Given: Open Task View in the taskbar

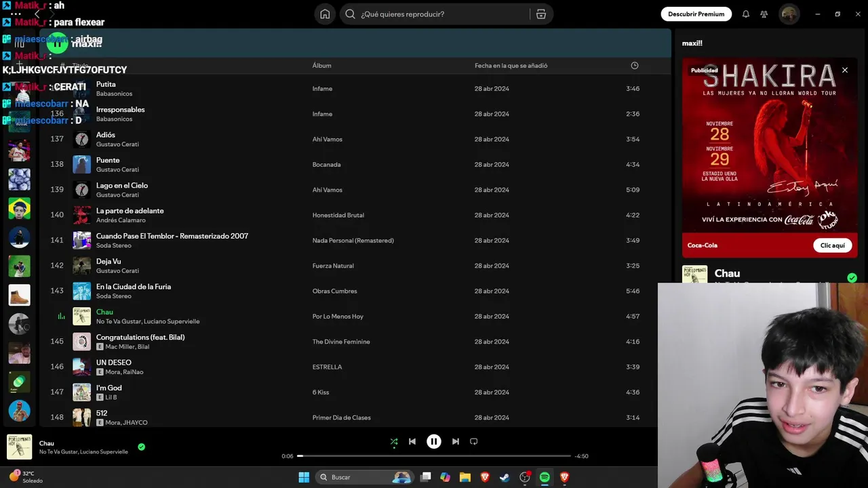Looking at the screenshot, I should point(426,477).
